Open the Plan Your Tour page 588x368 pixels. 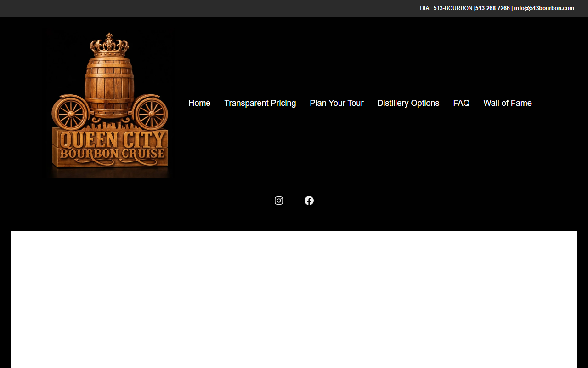click(337, 103)
